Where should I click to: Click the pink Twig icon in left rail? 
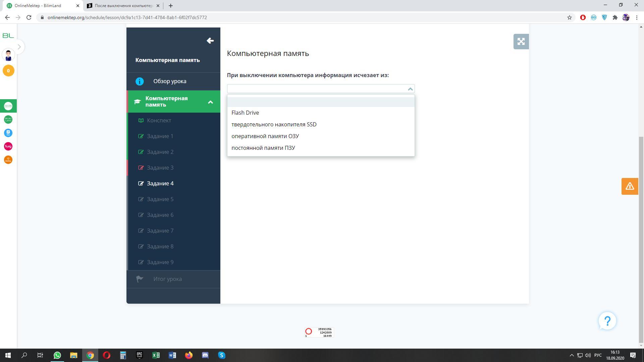click(8, 146)
